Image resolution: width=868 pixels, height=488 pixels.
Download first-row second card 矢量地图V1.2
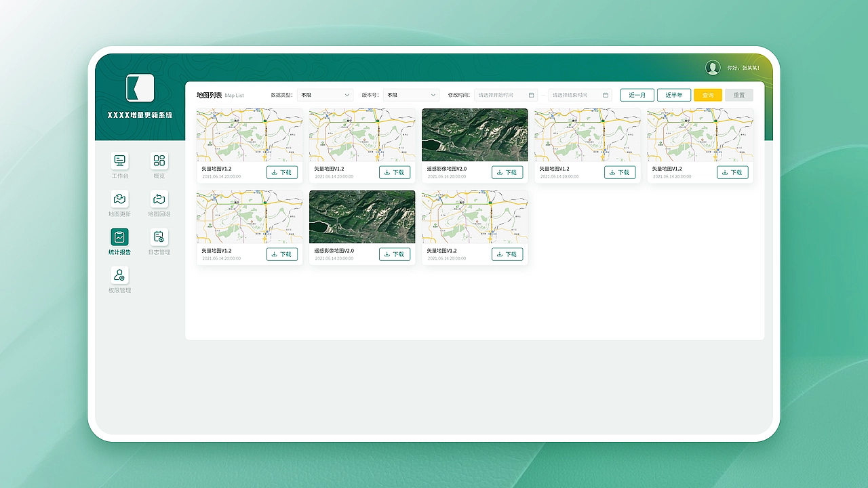tap(395, 172)
